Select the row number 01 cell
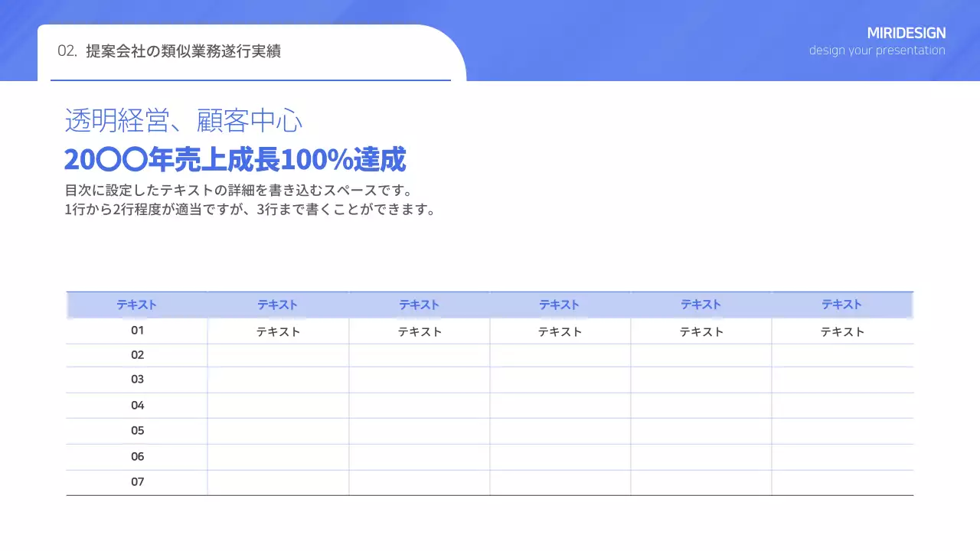980x551 pixels. point(137,330)
